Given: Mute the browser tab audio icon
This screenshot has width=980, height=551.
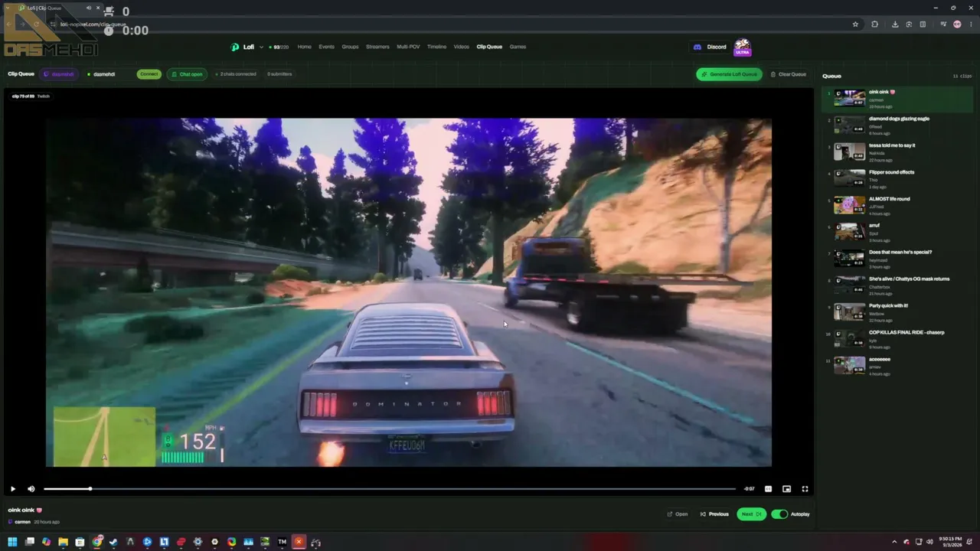Looking at the screenshot, I should (89, 8).
